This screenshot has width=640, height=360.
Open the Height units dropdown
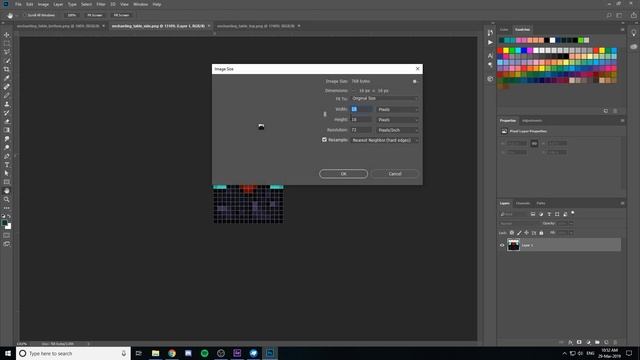click(x=398, y=120)
